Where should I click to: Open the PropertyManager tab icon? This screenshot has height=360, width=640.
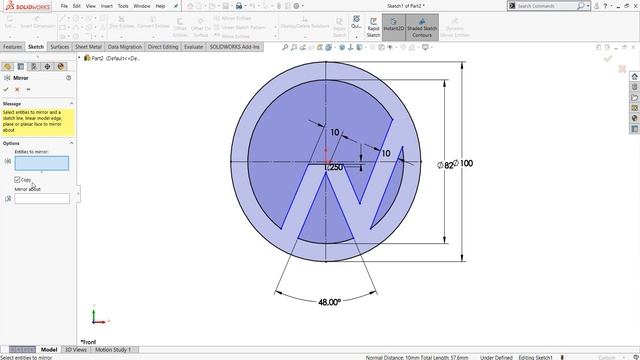tap(20, 67)
